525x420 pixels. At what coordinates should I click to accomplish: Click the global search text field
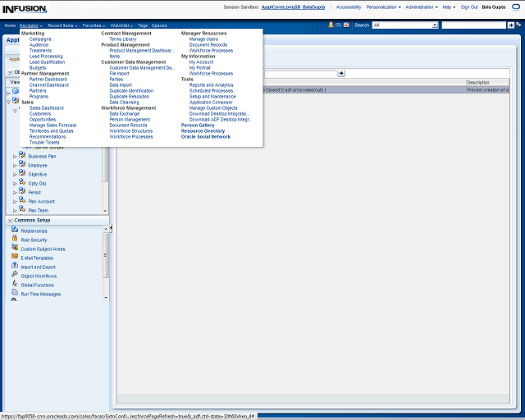pos(473,25)
